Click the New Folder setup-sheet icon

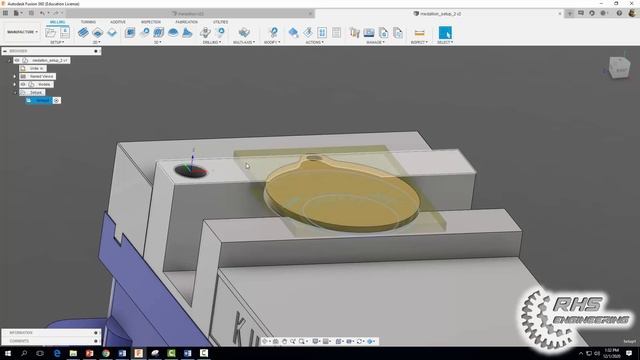[x=64, y=32]
